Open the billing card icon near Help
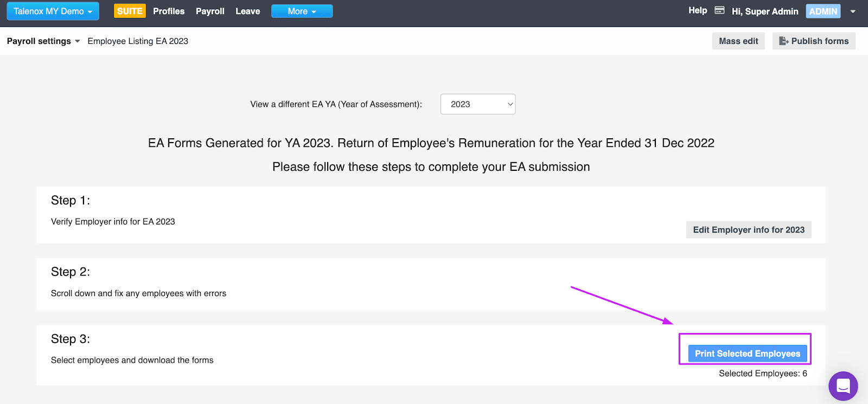 [x=720, y=10]
